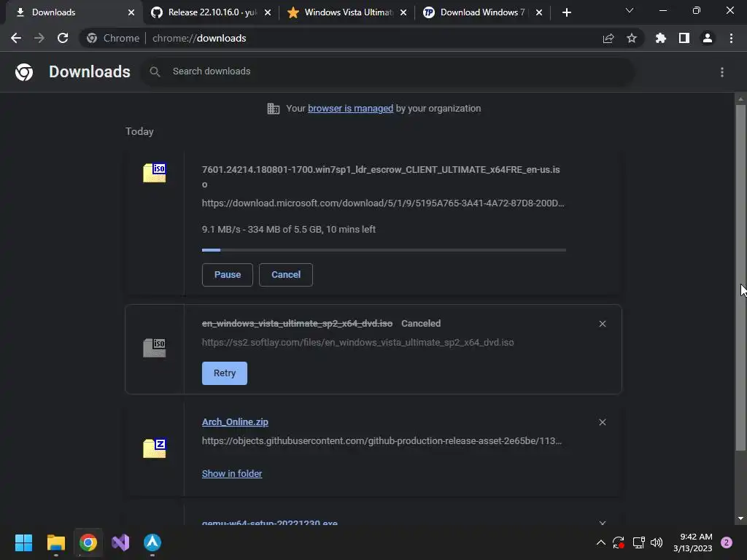
Task: Close the Download Windows 7 tab
Action: click(x=539, y=12)
